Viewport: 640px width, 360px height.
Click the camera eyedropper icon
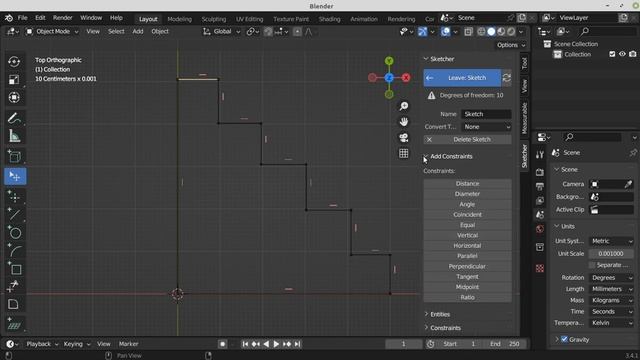pyautogui.click(x=628, y=184)
